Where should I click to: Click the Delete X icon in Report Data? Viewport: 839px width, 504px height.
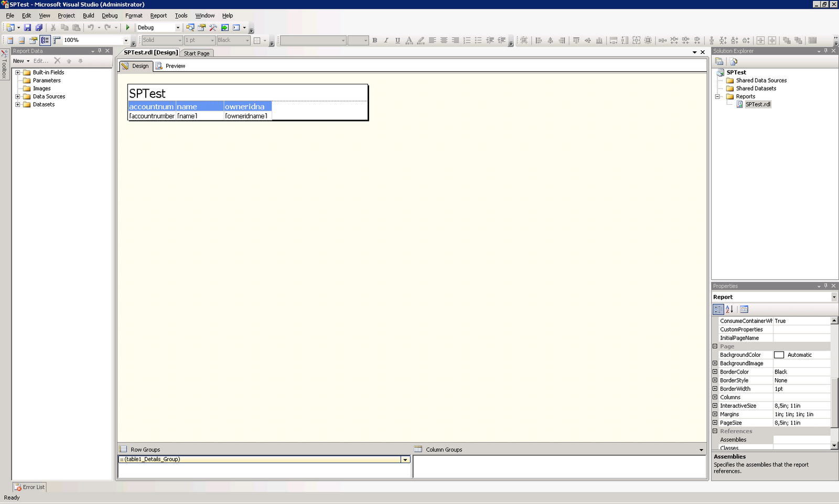click(x=58, y=61)
